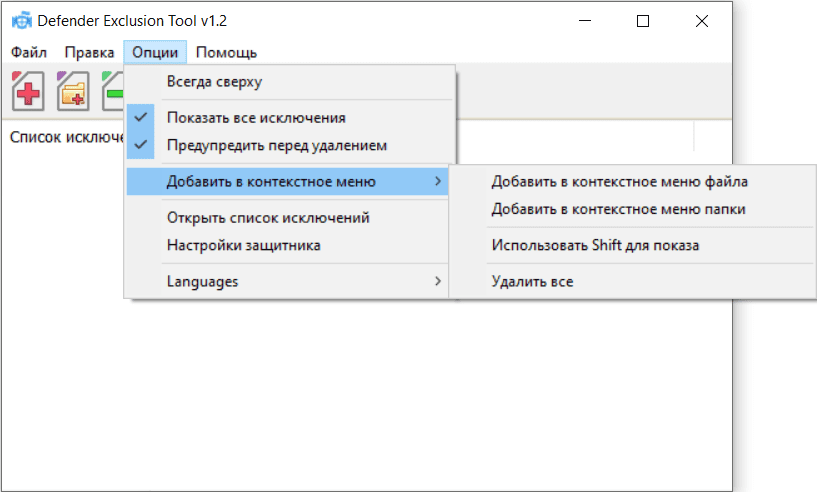The image size is (817, 492).
Task: Toggle 'Предупредить перед удалением' option
Action: pos(276,145)
